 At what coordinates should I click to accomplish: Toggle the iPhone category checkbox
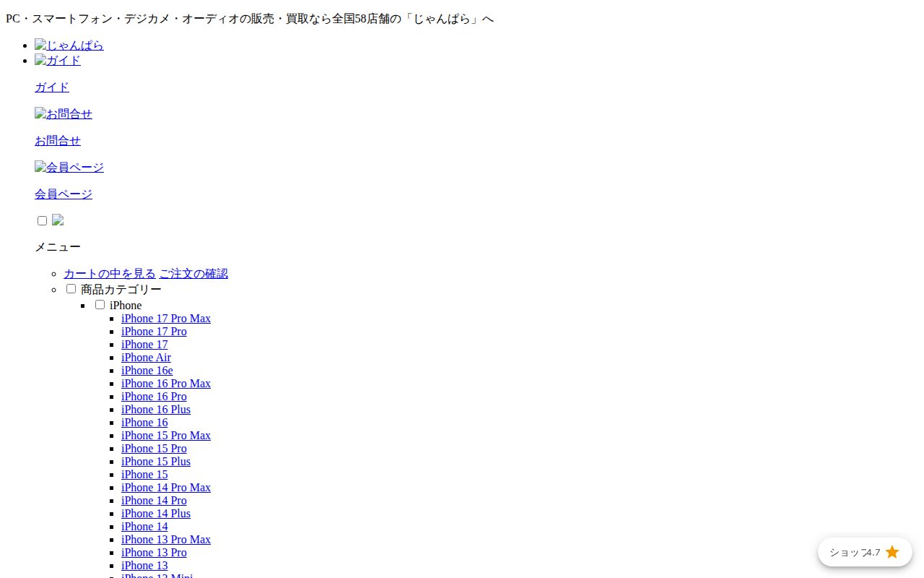(100, 304)
